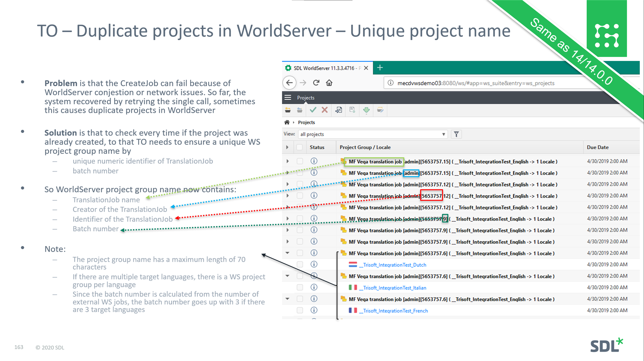Click the browser forward arrow
Image resolution: width=644 pixels, height=361 pixels.
[x=303, y=83]
